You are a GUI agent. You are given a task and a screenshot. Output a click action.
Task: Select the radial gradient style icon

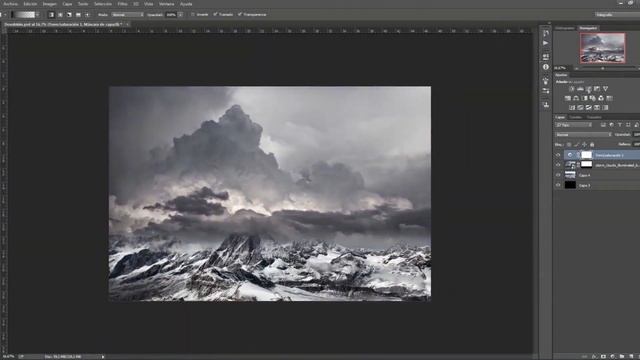pyautogui.click(x=60, y=15)
